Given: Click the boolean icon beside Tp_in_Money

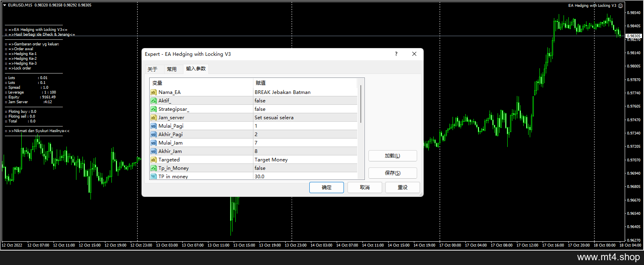Looking at the screenshot, I should [153, 168].
